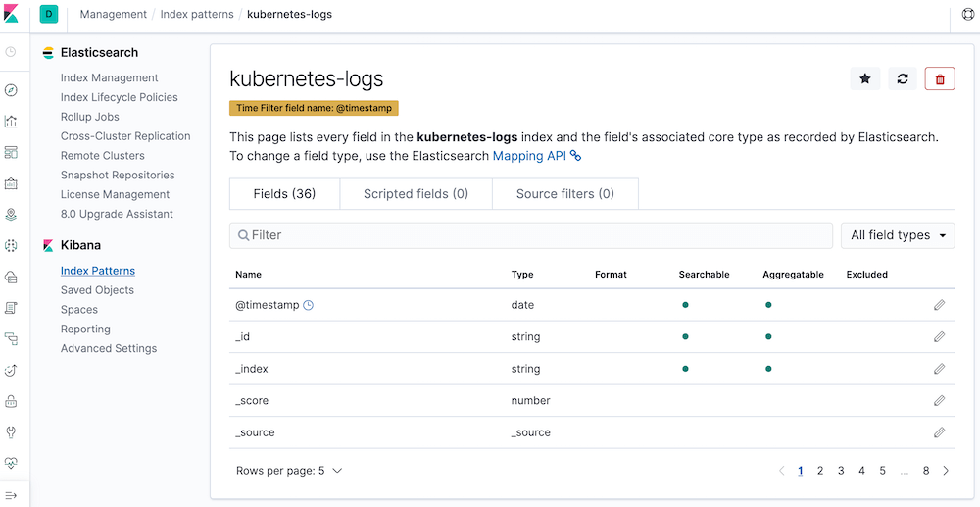This screenshot has width=980, height=507.
Task: Open Cross-Cluster Replication
Action: pos(125,136)
